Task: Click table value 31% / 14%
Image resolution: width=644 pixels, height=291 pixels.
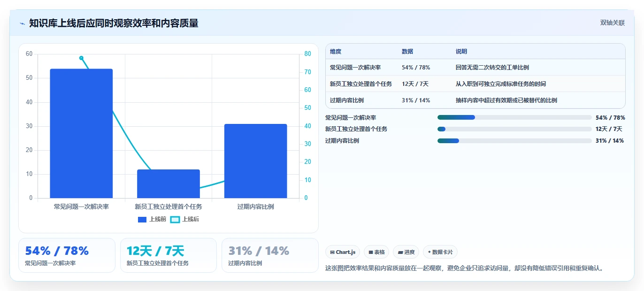Action: click(416, 100)
